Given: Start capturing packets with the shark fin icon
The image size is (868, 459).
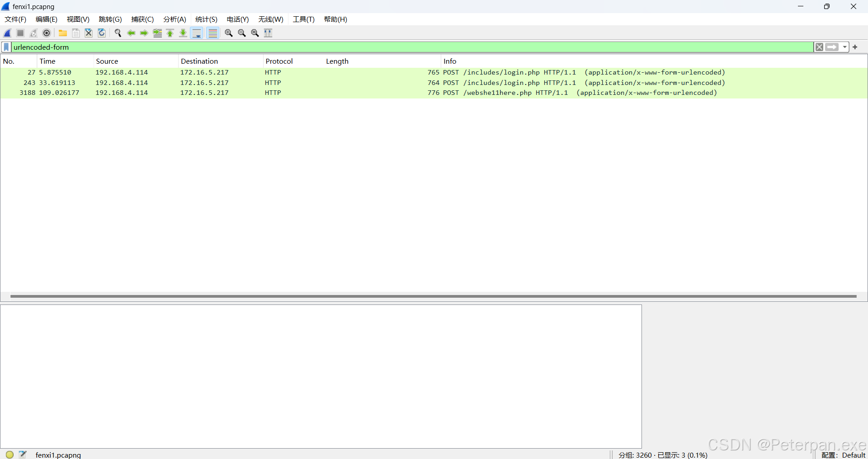Looking at the screenshot, I should click(8, 33).
